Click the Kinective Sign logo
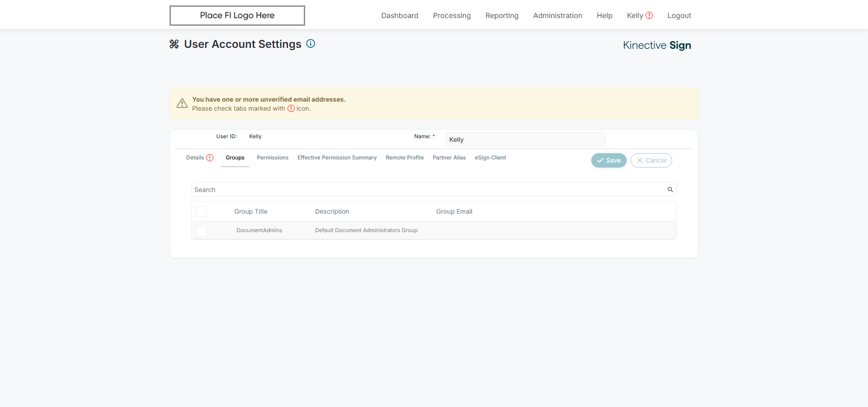This screenshot has width=868, height=407. pyautogui.click(x=656, y=45)
